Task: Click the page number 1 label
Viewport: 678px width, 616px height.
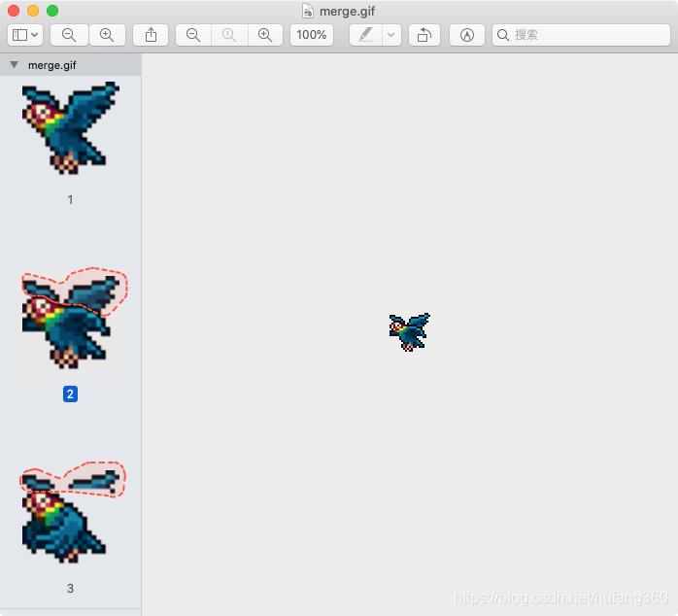Action: 70,200
